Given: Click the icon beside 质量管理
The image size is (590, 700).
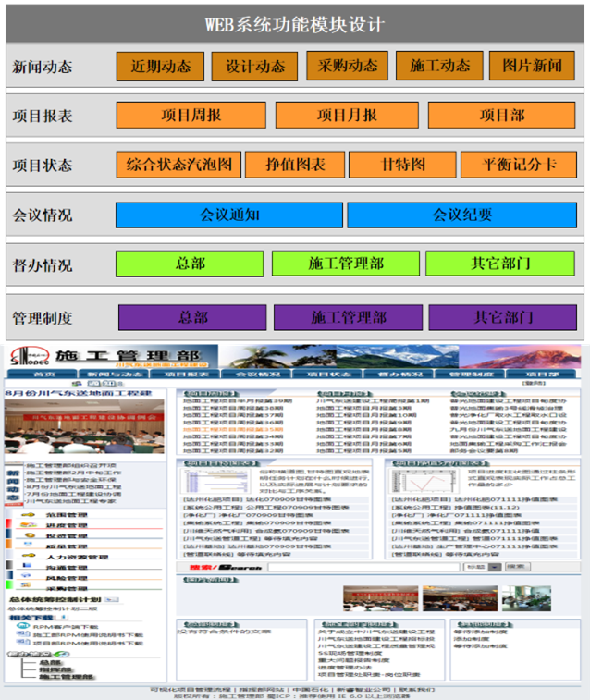Looking at the screenshot, I should (x=27, y=545).
